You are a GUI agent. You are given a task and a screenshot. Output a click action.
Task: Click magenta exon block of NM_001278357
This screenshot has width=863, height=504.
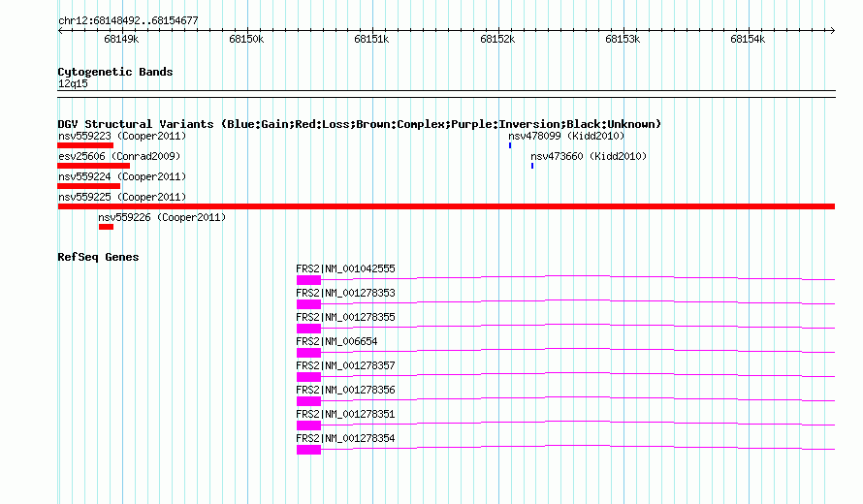click(x=308, y=377)
